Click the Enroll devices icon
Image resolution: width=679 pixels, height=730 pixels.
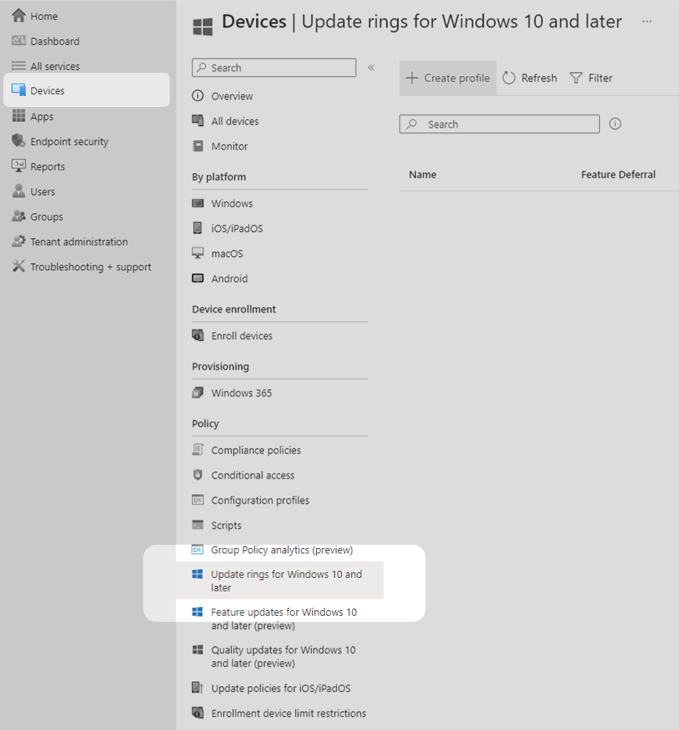click(x=198, y=335)
